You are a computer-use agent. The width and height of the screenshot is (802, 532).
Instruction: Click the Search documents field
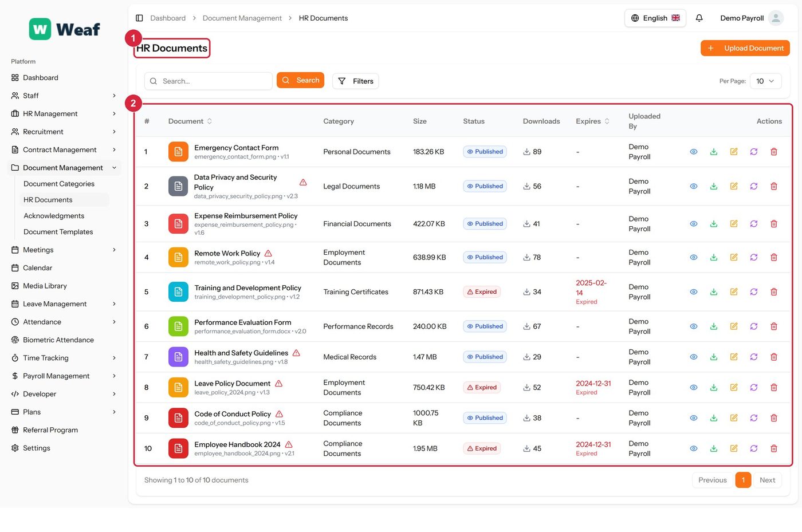[x=209, y=81]
